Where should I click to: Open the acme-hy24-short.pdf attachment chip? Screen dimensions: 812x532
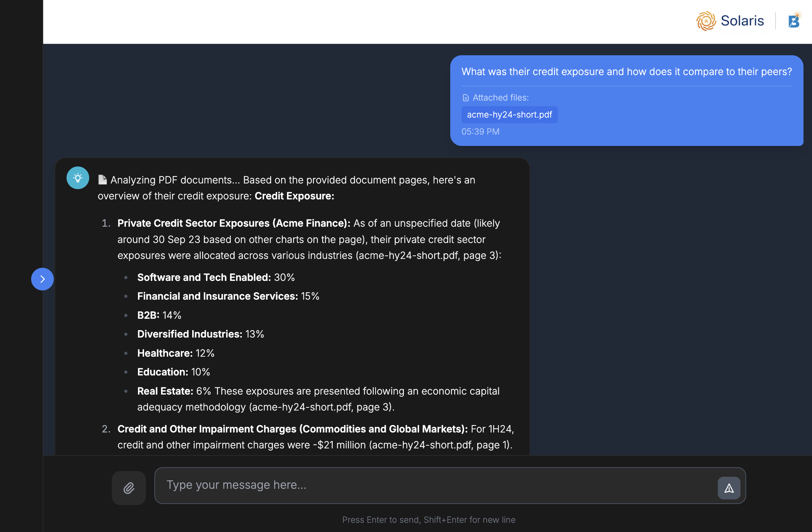(x=509, y=114)
